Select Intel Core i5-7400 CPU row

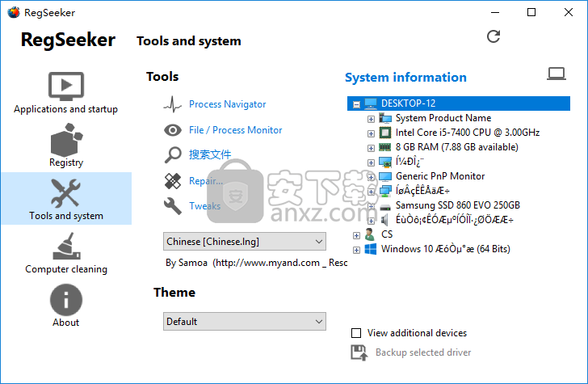tap(467, 133)
